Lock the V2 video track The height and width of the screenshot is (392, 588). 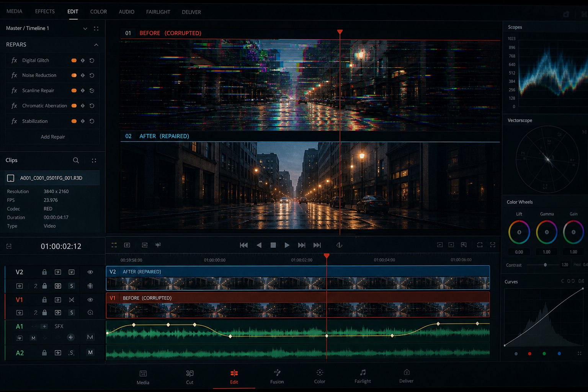pyautogui.click(x=44, y=272)
